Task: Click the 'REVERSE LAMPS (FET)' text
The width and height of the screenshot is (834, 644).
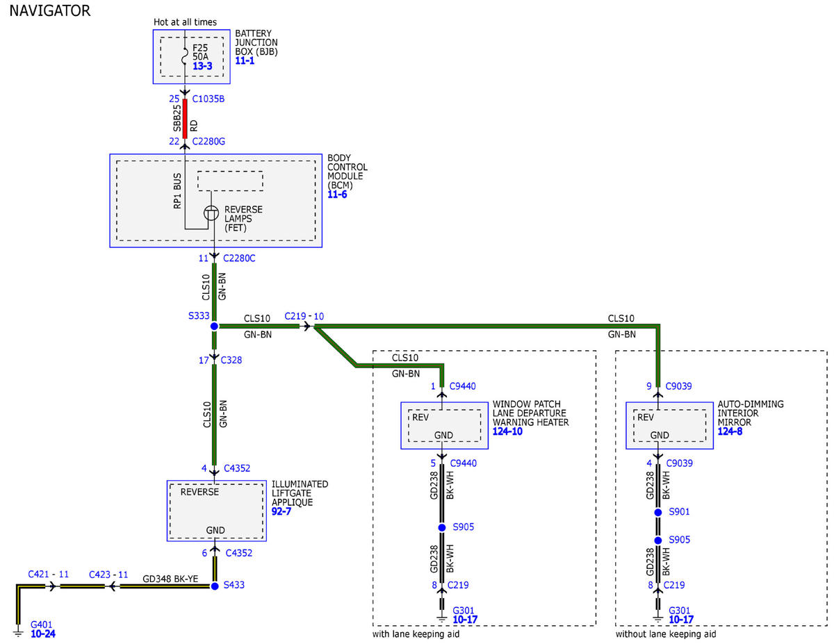Action: (x=244, y=218)
